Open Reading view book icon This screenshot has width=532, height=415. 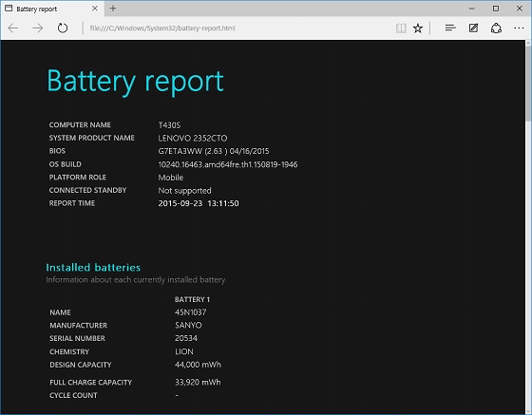pos(401,28)
